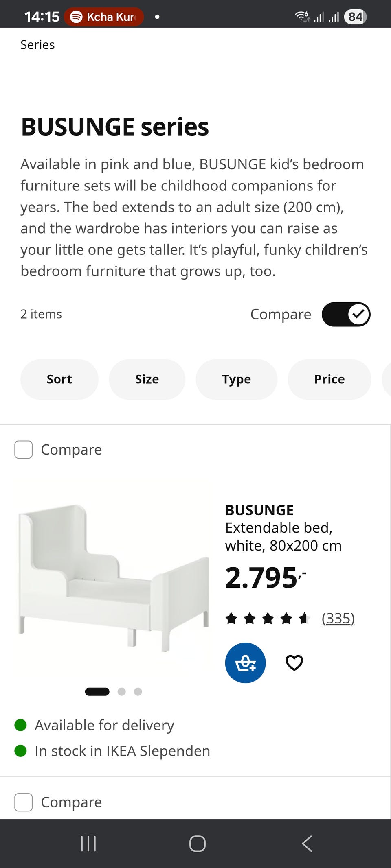
Task: Turn off the Compare toggle switch
Action: pos(346,314)
